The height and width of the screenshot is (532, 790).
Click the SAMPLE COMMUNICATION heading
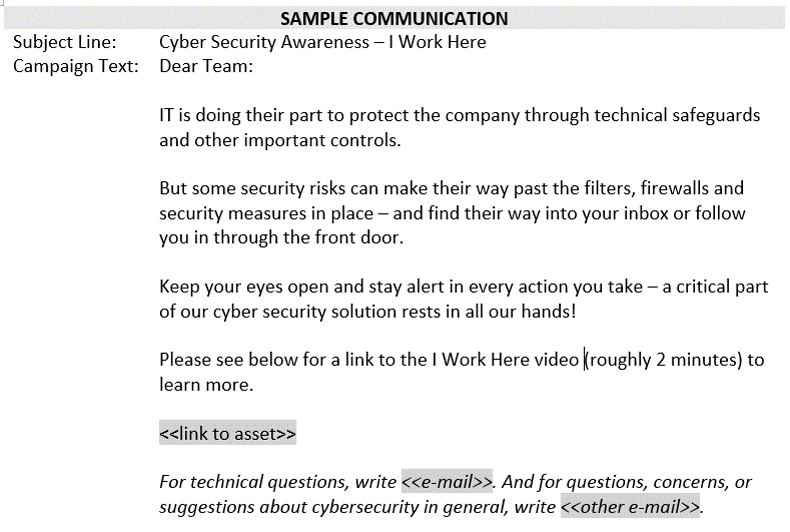click(x=394, y=19)
